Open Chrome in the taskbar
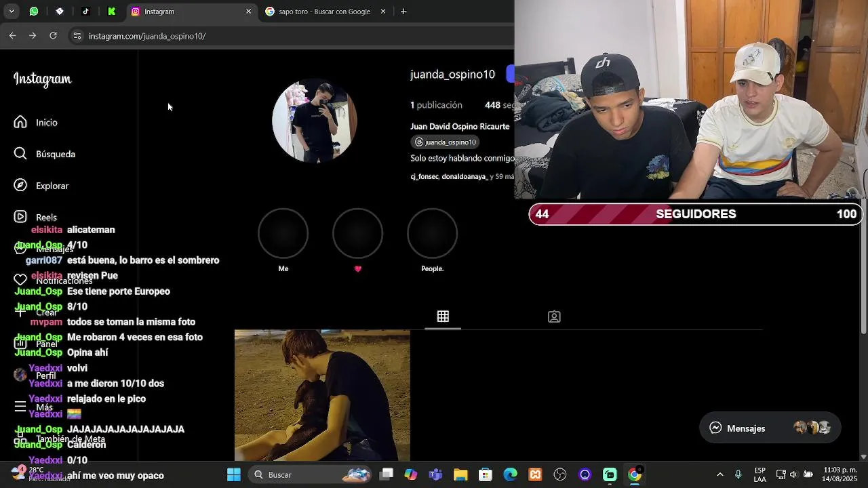The width and height of the screenshot is (868, 488). point(634,474)
